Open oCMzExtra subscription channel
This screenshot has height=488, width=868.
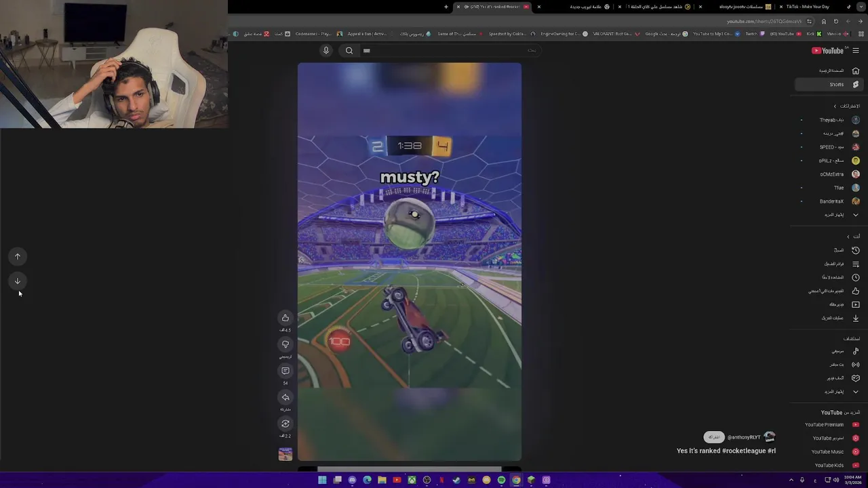point(829,174)
